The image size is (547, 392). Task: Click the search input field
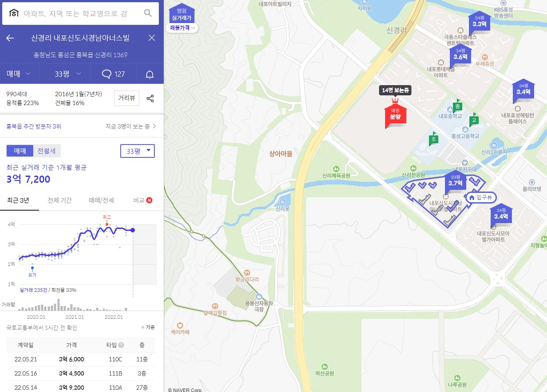tap(81, 13)
